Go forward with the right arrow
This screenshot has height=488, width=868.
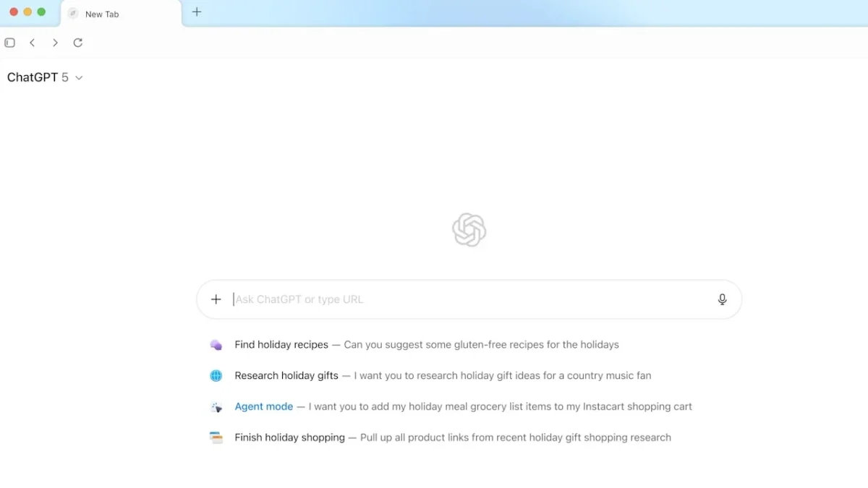click(55, 43)
